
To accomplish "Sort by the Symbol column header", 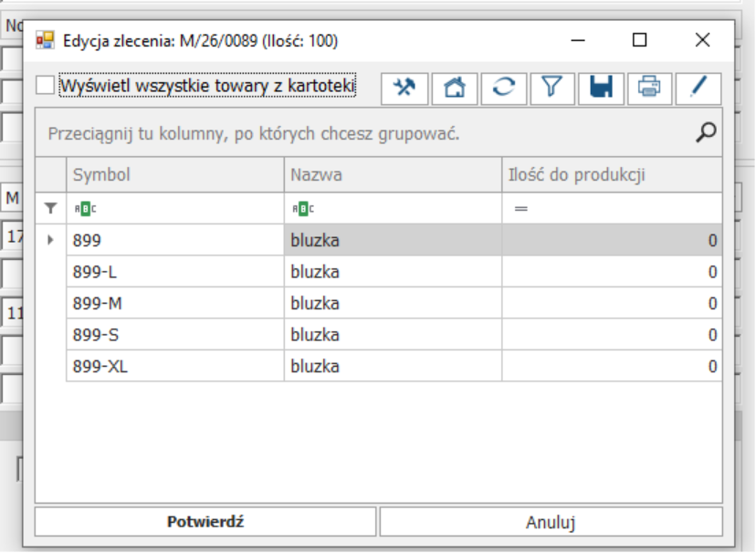I will coord(174,174).
